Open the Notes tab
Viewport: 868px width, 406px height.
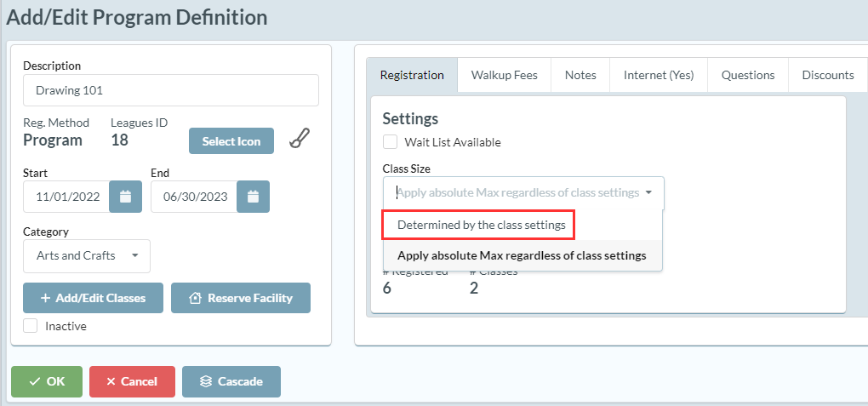[580, 75]
